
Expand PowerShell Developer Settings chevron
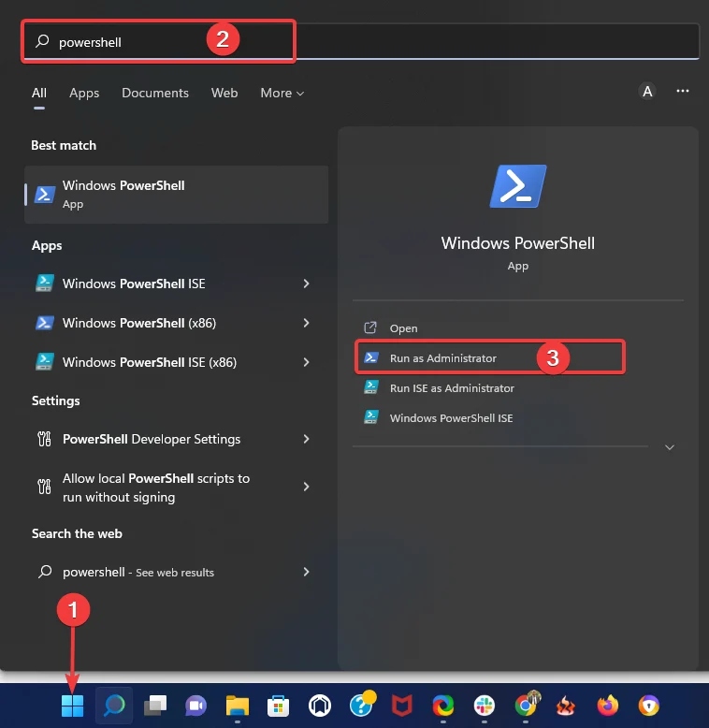tap(306, 439)
